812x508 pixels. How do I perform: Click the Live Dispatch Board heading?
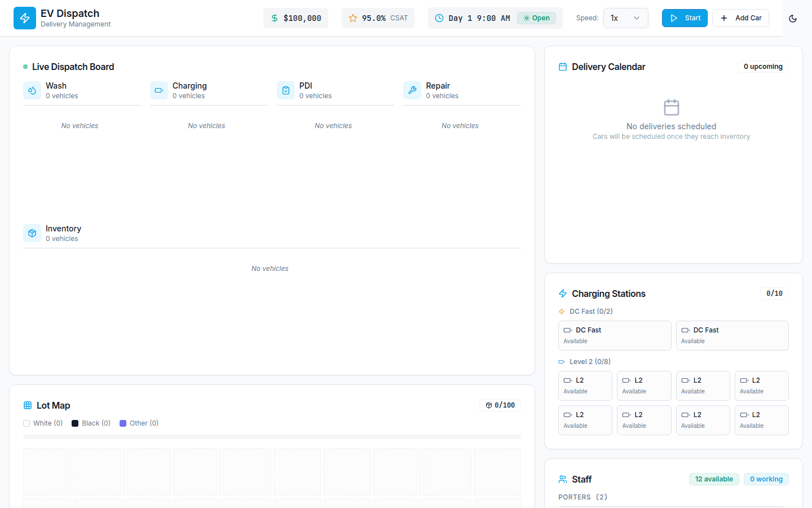coord(73,67)
